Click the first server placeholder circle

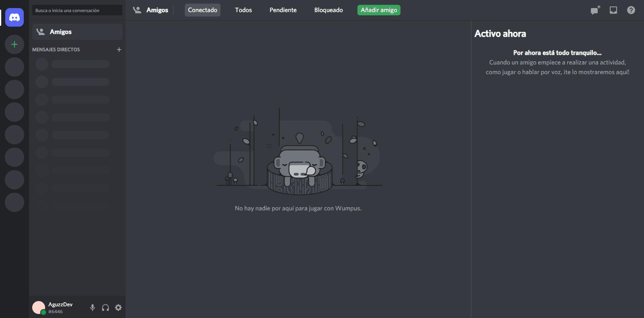coord(14,67)
